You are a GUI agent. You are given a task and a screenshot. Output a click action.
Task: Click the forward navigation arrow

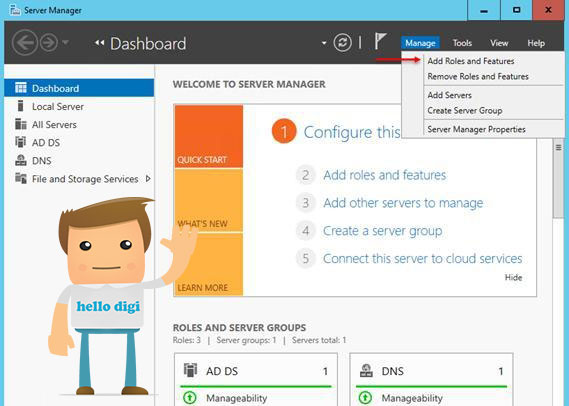click(x=49, y=43)
